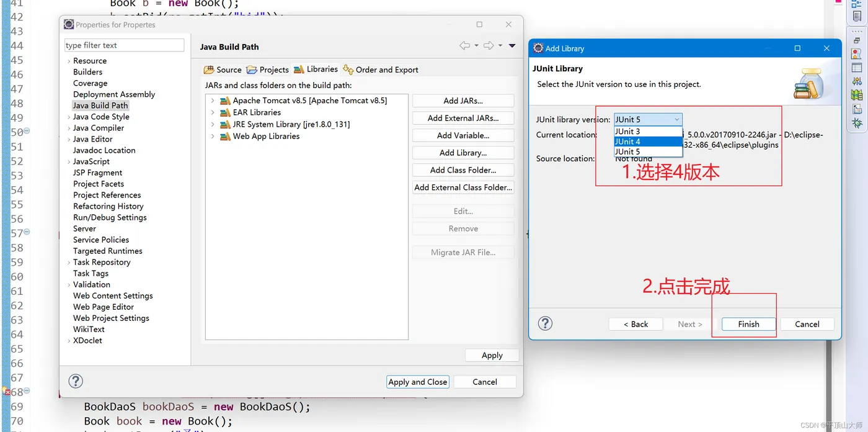Expand the Java Compiler tree item
868x432 pixels.
tap(69, 128)
